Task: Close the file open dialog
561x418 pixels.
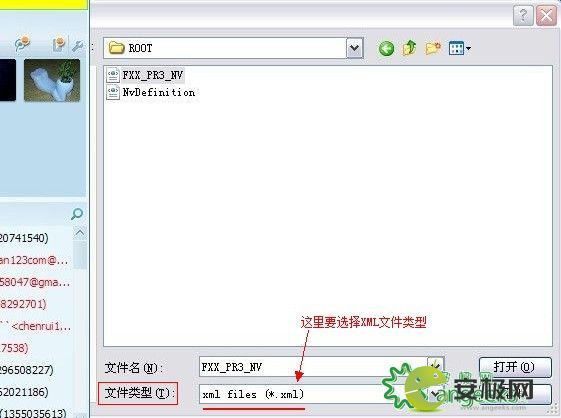Action: (x=546, y=16)
